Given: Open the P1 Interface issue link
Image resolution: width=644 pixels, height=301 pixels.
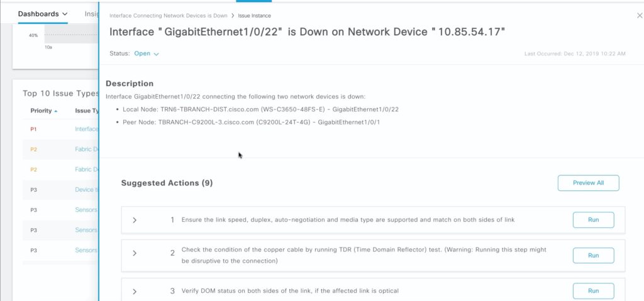Looking at the screenshot, I should coord(87,129).
